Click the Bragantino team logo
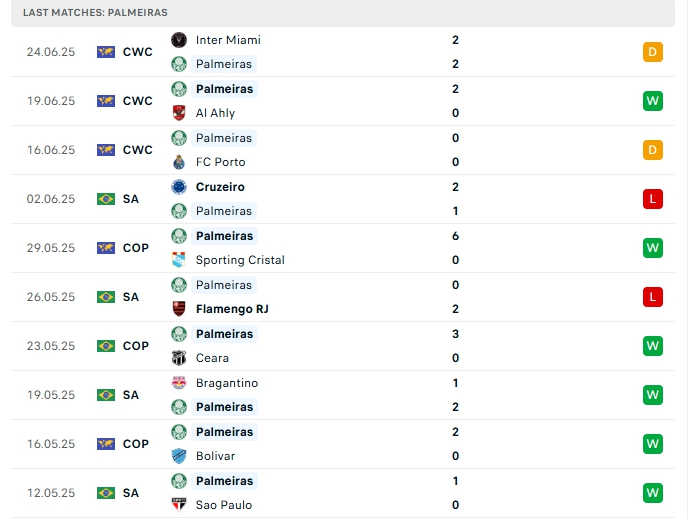This screenshot has width=688, height=519. [x=179, y=383]
